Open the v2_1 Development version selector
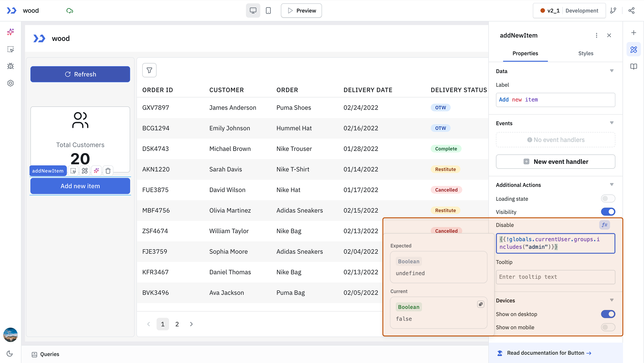This screenshot has width=644, height=363. (569, 11)
